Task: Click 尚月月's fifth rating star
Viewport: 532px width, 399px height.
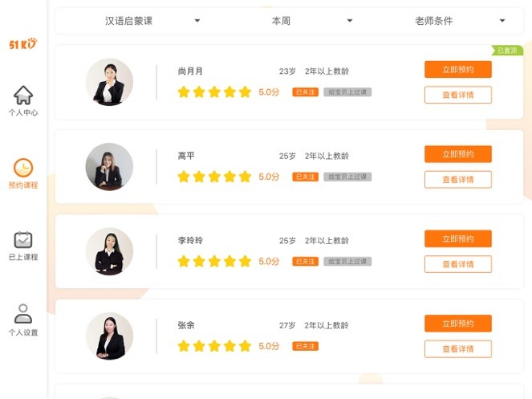Action: click(246, 92)
